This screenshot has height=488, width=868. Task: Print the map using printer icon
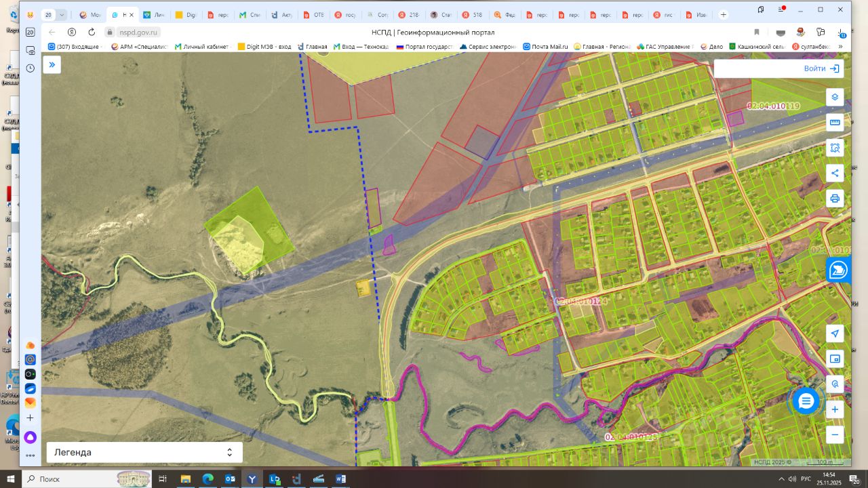pos(835,199)
